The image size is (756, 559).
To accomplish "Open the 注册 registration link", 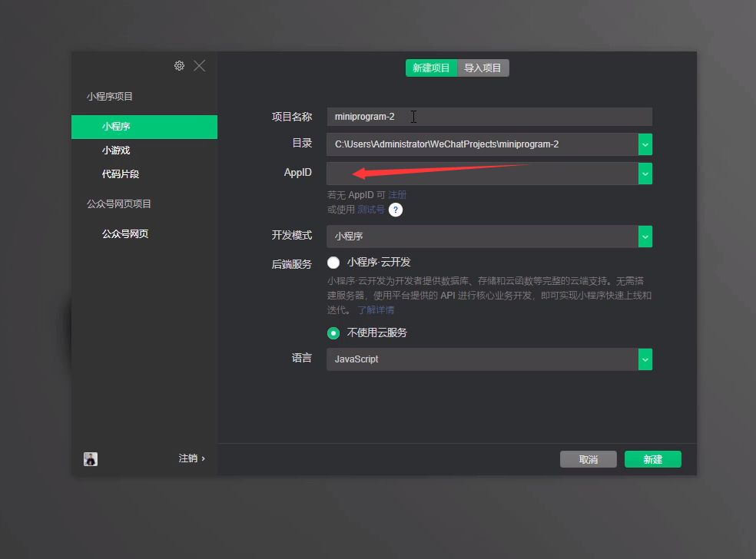I will click(397, 195).
